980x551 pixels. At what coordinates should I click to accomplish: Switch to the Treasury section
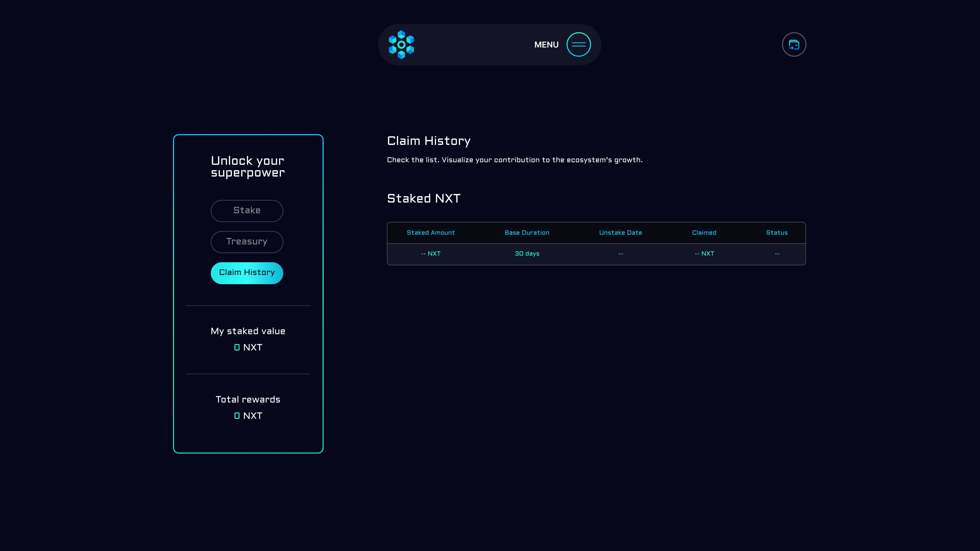247,242
